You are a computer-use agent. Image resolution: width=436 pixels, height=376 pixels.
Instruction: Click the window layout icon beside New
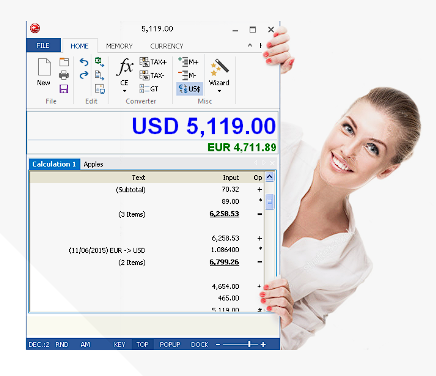[x=64, y=62]
